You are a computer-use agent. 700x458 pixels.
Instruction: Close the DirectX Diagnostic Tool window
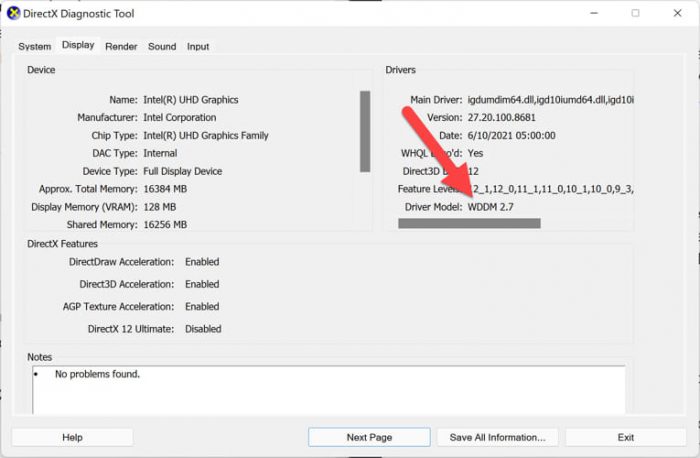click(677, 13)
